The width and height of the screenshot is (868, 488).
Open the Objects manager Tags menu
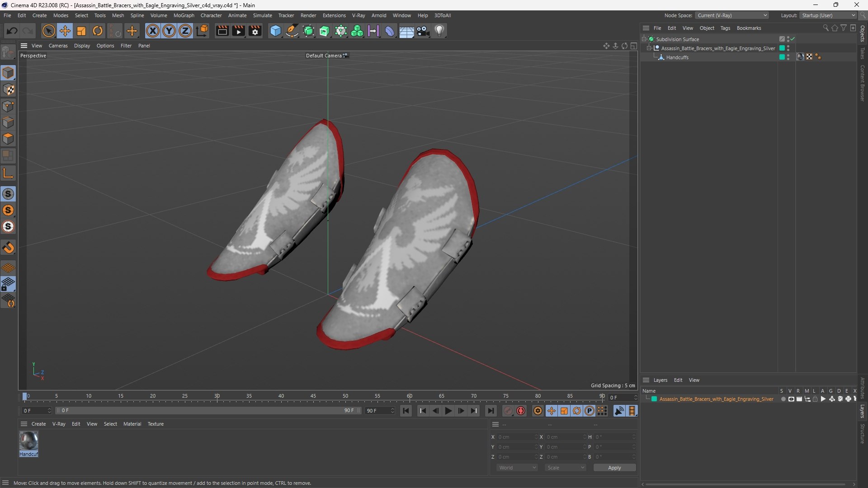(x=725, y=28)
